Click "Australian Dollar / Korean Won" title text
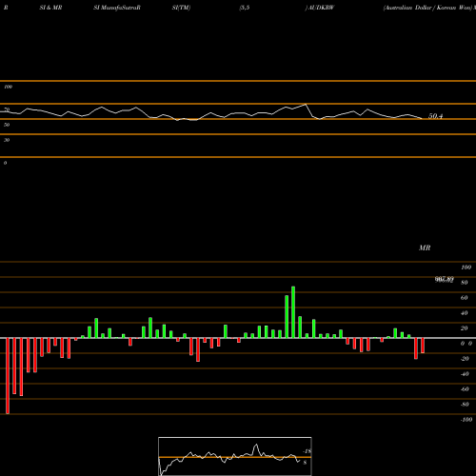 tap(427, 8)
